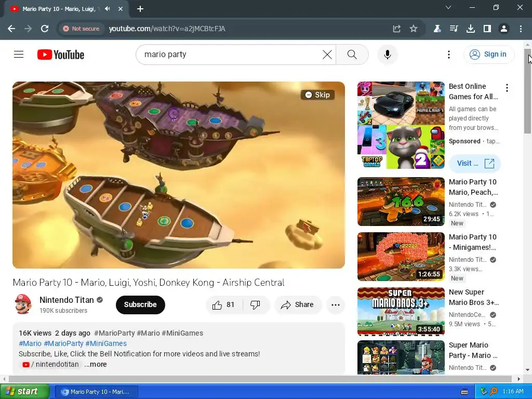Toggle Chrome side panel
The width and height of the screenshot is (532, 399).
(x=487, y=29)
